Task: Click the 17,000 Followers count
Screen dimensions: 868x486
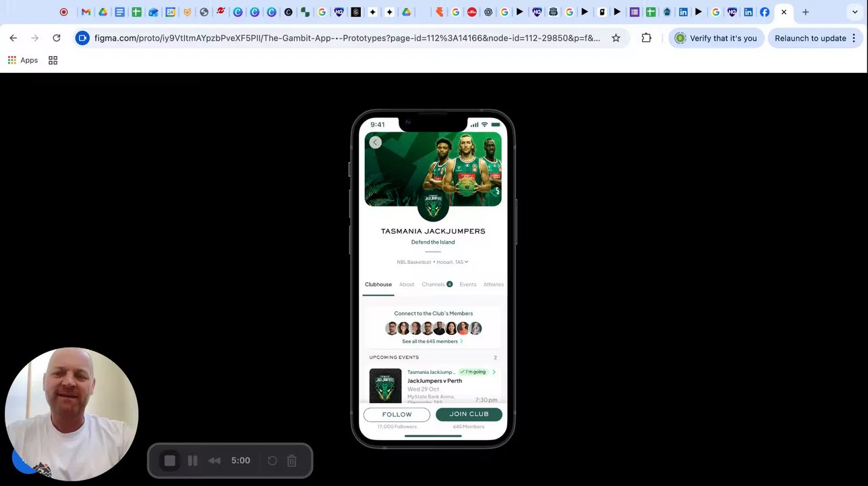Action: [x=397, y=427]
